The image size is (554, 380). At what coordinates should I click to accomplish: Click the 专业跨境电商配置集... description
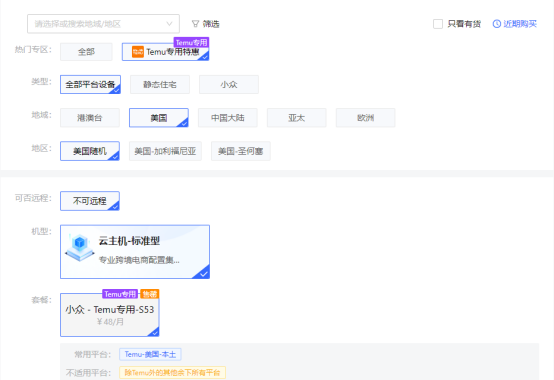[139, 260]
